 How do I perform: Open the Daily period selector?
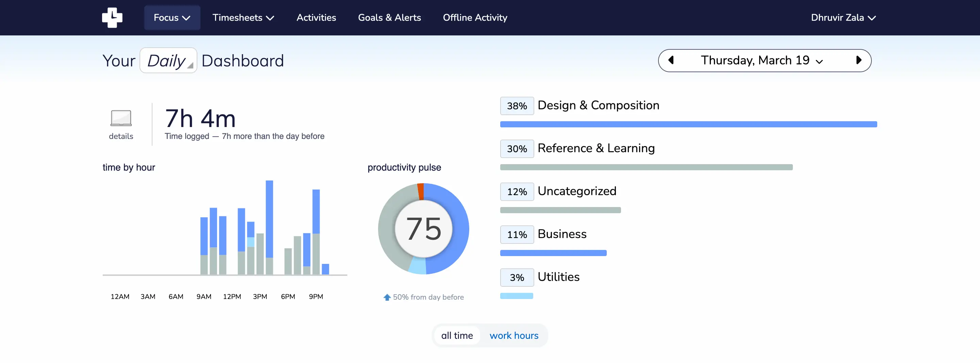tap(168, 61)
